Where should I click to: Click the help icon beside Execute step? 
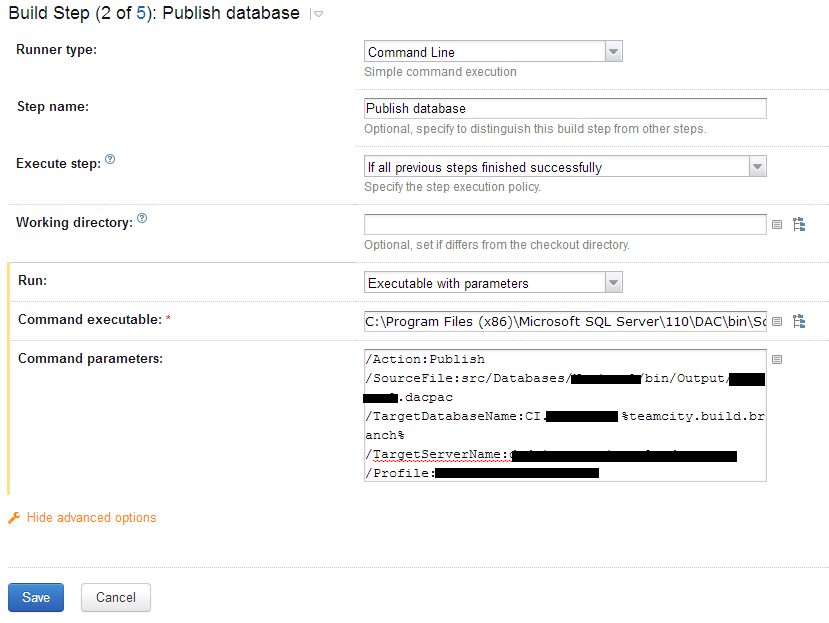(x=110, y=159)
